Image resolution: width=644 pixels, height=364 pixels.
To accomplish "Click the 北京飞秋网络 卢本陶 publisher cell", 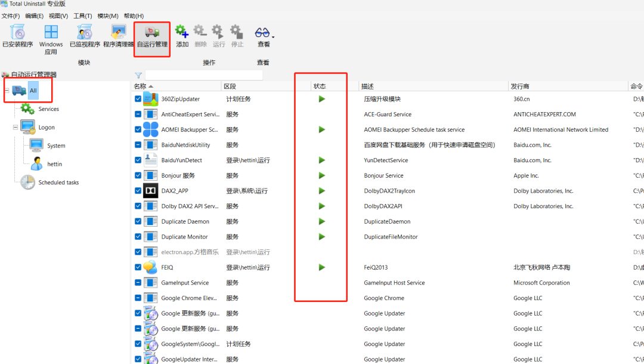I will (x=541, y=267).
